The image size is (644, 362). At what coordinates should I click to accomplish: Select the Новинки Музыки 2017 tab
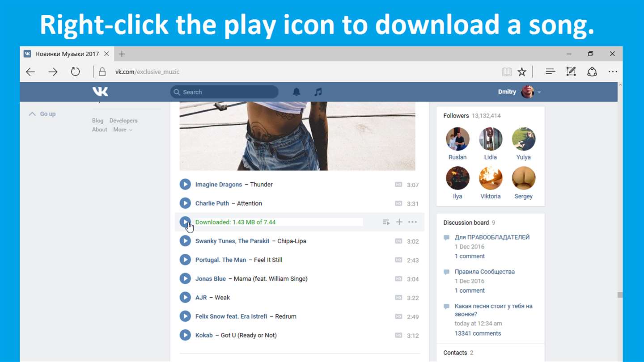[x=67, y=54]
